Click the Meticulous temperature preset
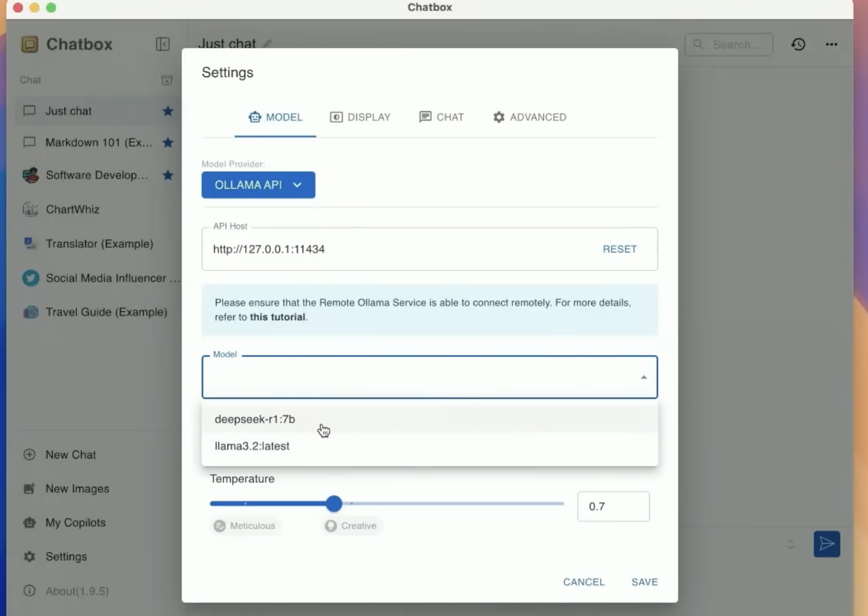This screenshot has width=868, height=616. [x=245, y=526]
